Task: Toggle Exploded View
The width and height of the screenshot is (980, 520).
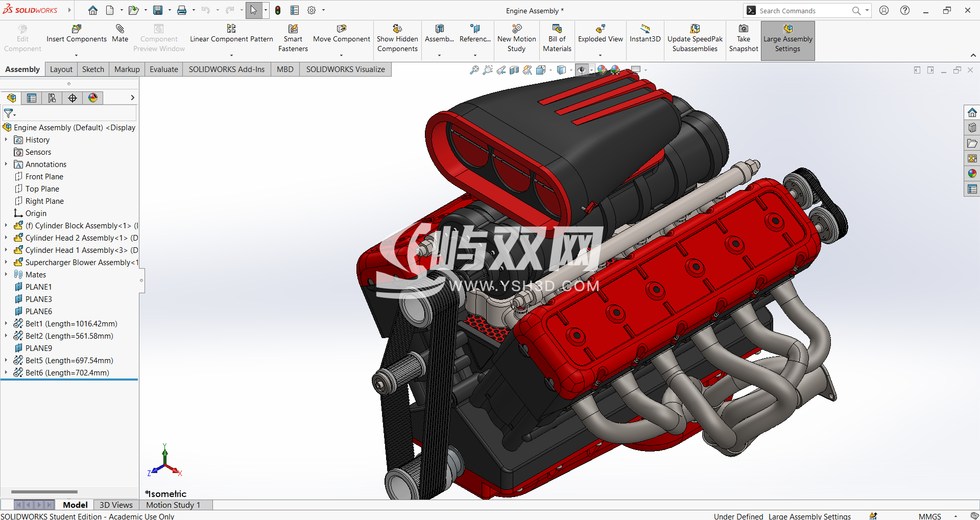Action: (601, 34)
